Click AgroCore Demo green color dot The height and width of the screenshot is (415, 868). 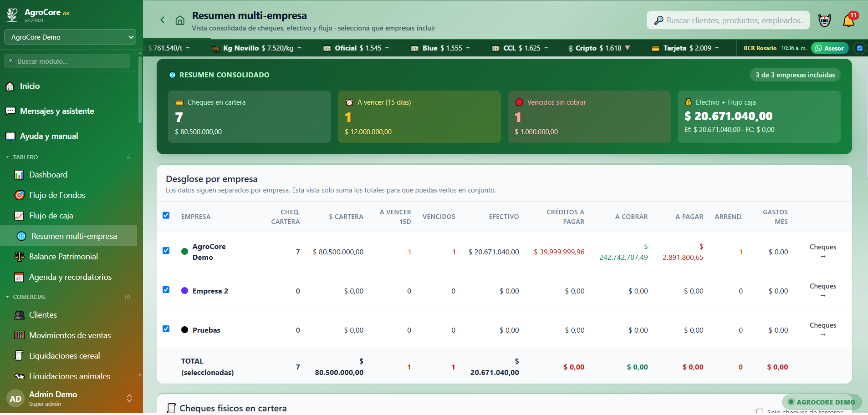click(184, 252)
